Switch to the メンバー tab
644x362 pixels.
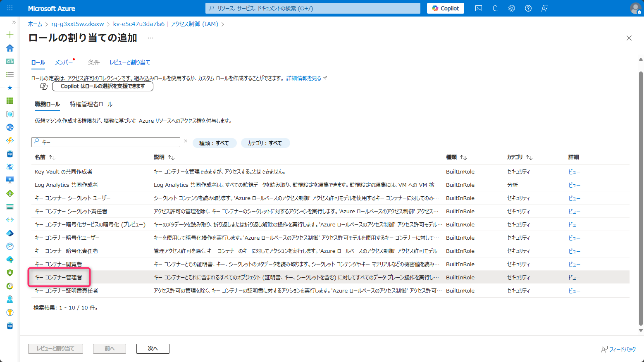(64, 62)
